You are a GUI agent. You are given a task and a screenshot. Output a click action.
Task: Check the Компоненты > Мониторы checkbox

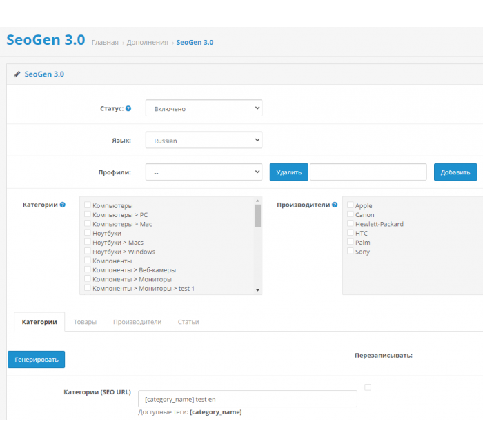[88, 278]
